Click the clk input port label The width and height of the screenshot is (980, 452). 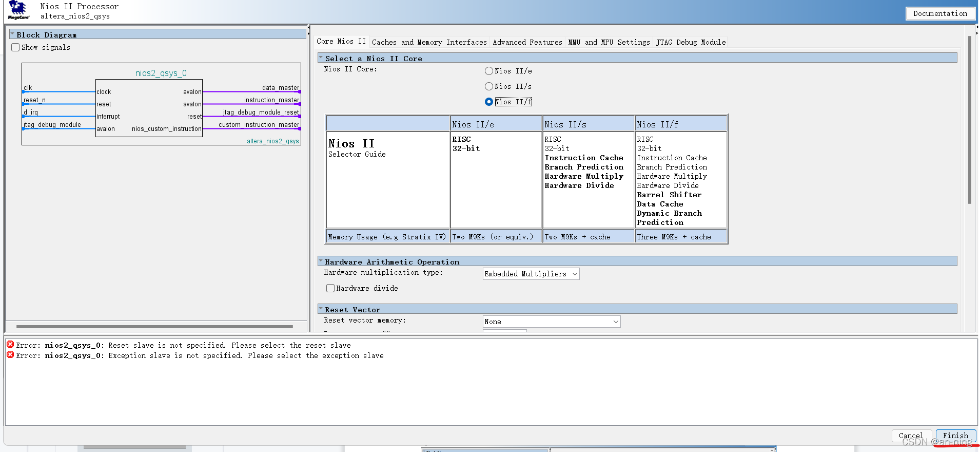click(28, 88)
